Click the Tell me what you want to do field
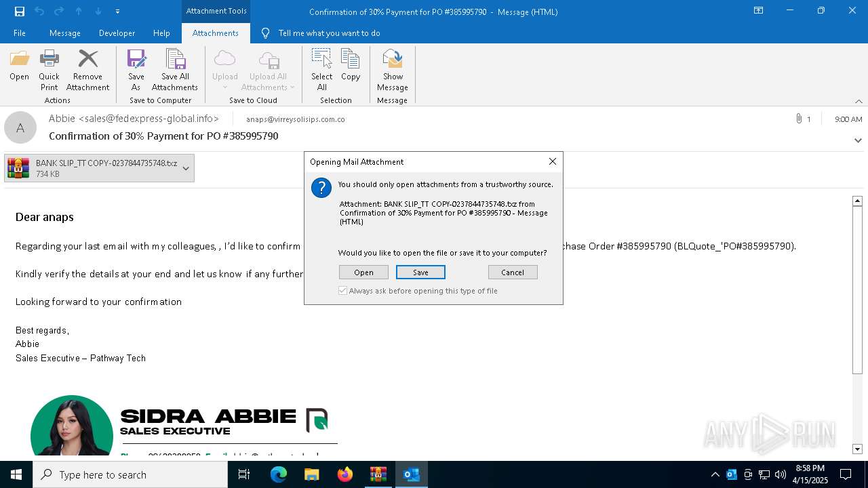The height and width of the screenshot is (488, 868). 329,33
